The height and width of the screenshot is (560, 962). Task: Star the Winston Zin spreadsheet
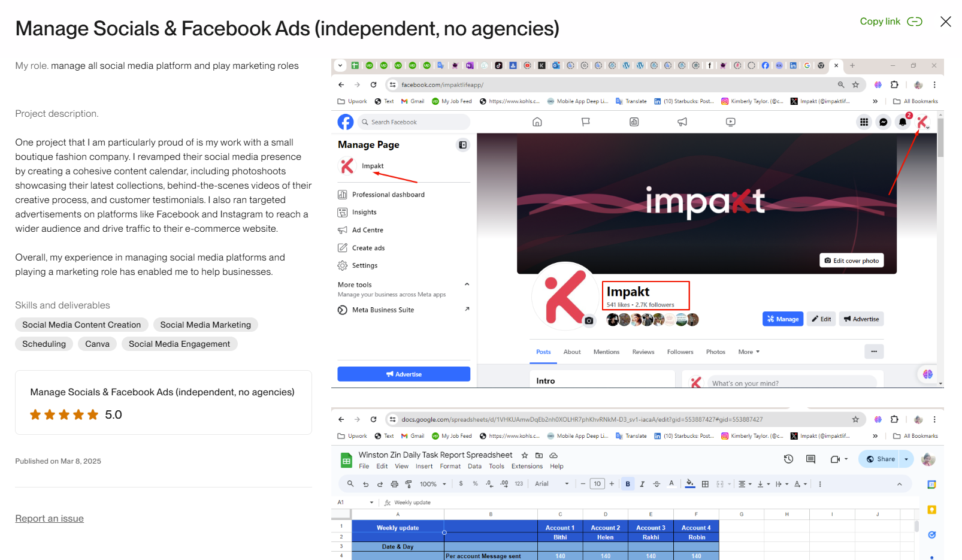click(525, 455)
